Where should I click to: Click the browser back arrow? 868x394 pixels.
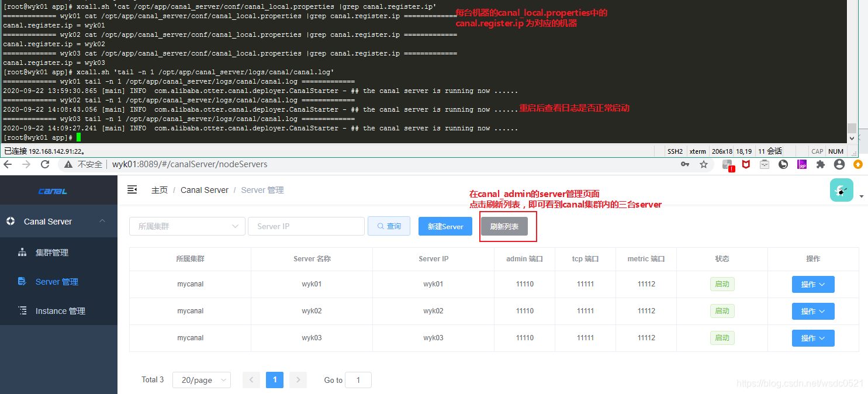[8, 164]
